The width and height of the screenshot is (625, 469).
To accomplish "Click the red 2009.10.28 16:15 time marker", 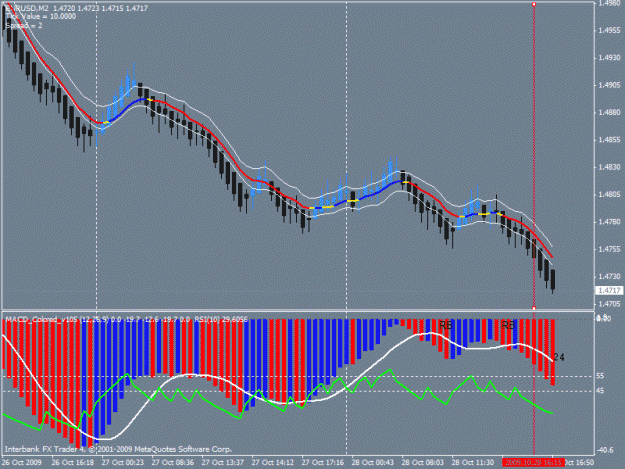I will click(x=533, y=463).
